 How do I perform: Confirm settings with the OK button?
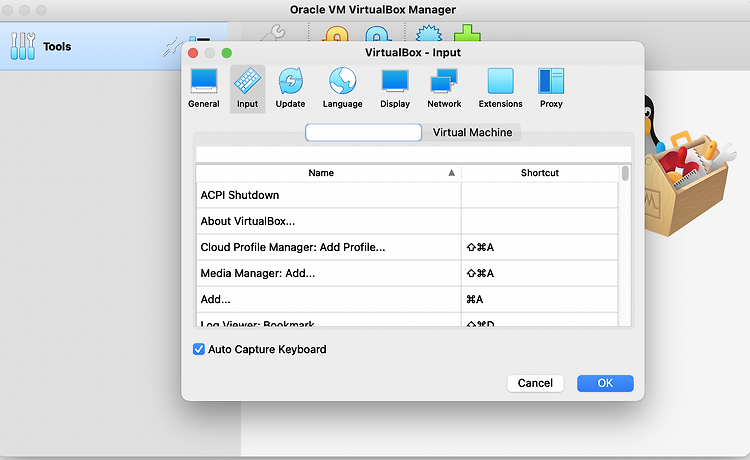(605, 383)
